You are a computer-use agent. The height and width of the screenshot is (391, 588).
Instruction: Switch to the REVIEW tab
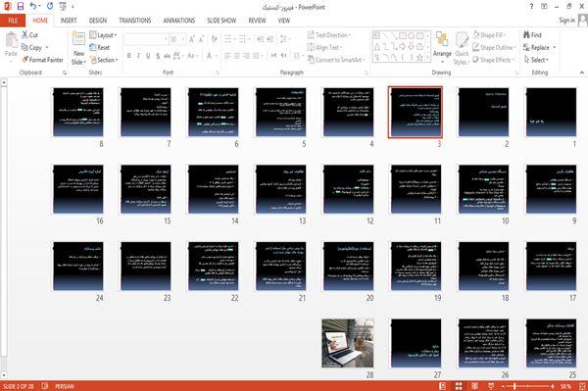tap(257, 21)
